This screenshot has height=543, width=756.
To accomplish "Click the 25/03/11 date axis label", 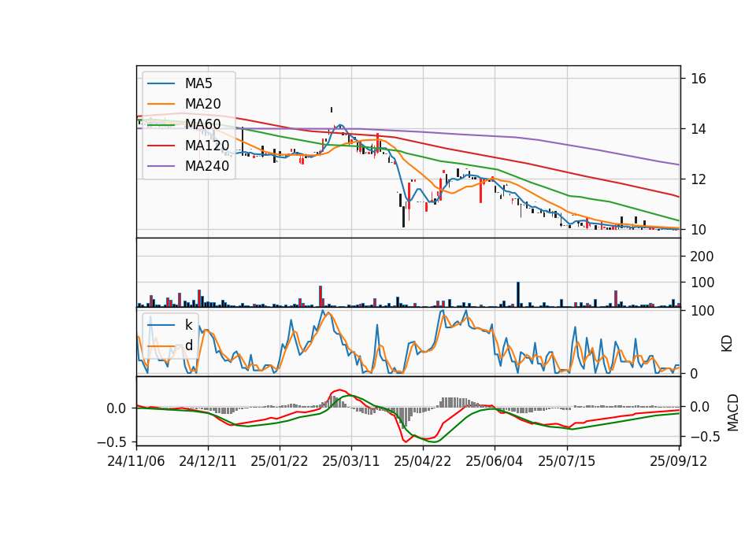I will pyautogui.click(x=351, y=461).
